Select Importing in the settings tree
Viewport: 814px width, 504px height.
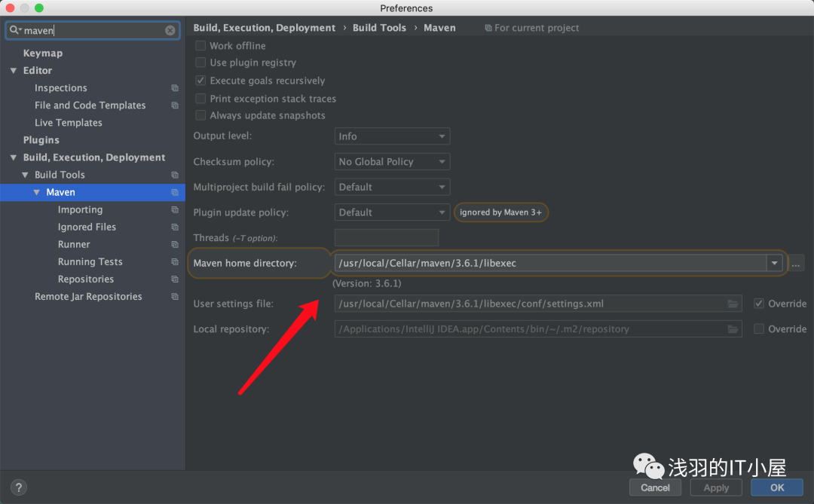pyautogui.click(x=80, y=209)
